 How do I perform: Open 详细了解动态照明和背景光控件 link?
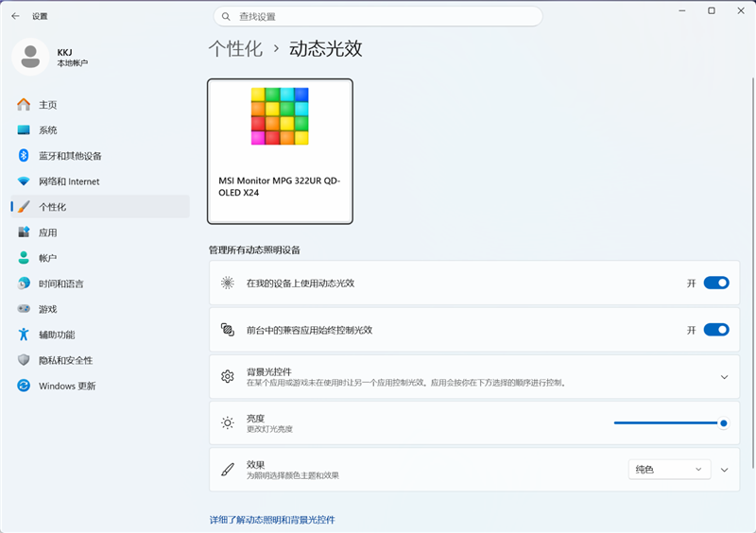tap(272, 520)
